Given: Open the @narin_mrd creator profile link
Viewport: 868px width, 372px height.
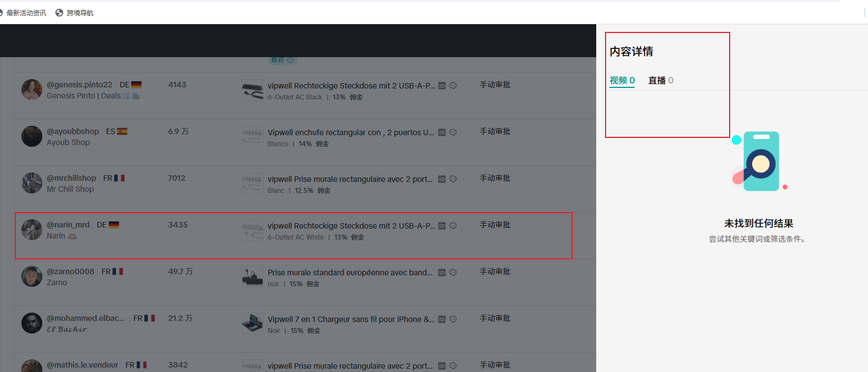Looking at the screenshot, I should pos(68,225).
